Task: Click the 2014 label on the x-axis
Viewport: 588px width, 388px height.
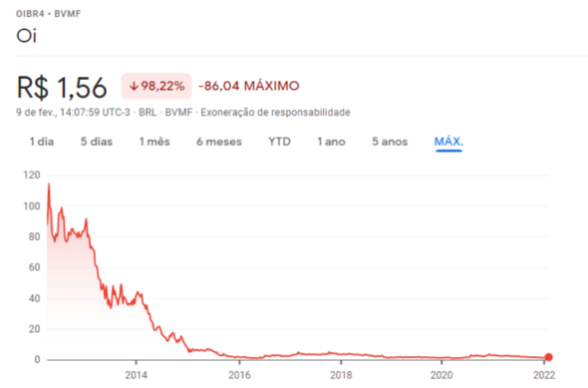Action: (137, 375)
